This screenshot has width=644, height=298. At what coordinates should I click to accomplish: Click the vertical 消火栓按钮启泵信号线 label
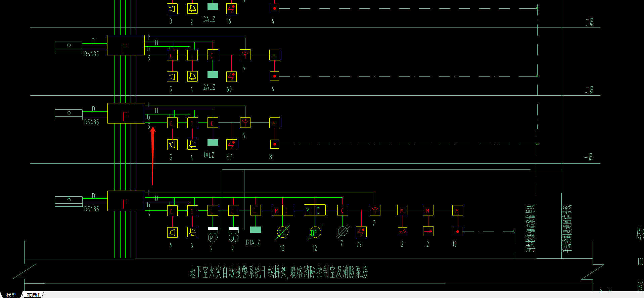(530, 228)
